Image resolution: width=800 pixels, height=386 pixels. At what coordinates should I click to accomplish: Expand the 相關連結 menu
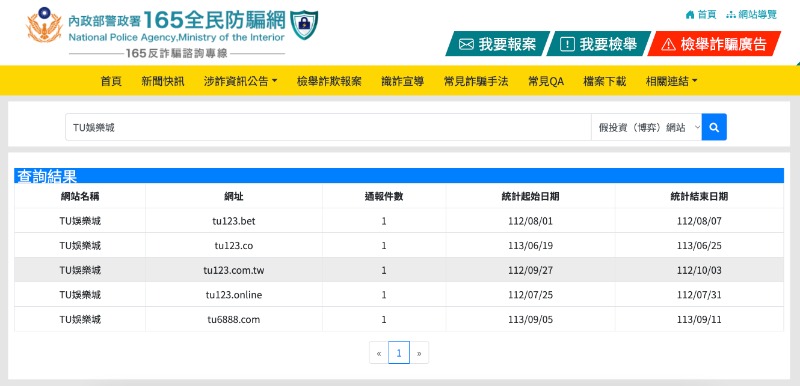[671, 81]
